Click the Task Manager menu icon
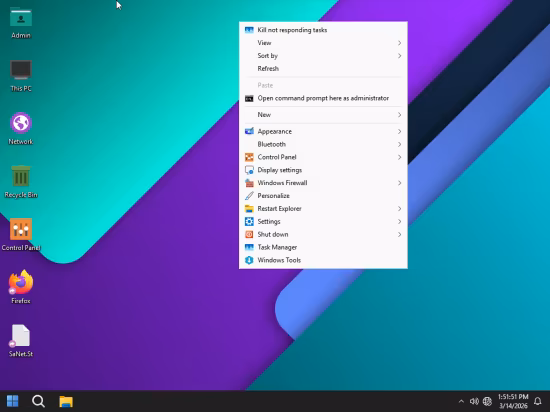The image size is (550, 412). point(249,248)
